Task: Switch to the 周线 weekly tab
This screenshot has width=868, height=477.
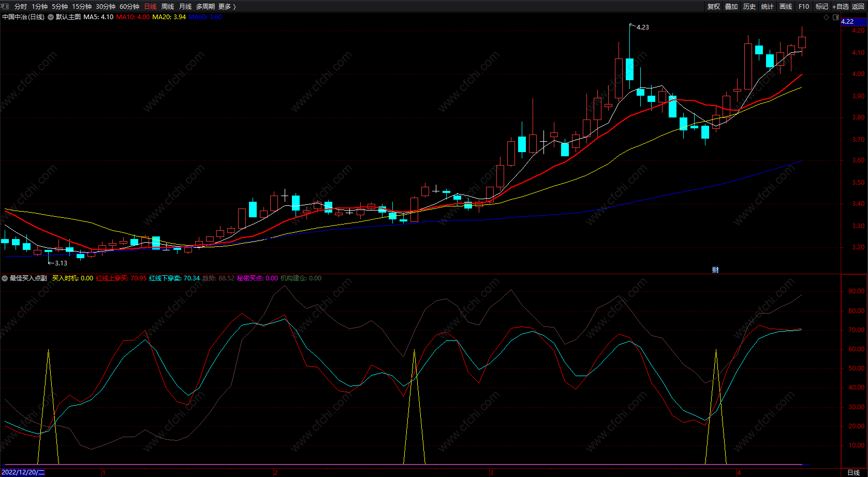Action: coord(168,6)
